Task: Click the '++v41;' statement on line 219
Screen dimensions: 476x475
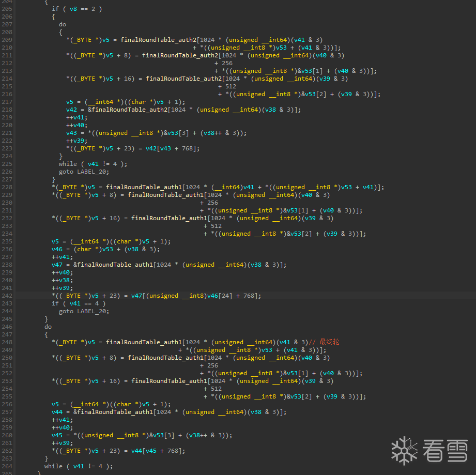Action: pos(76,117)
